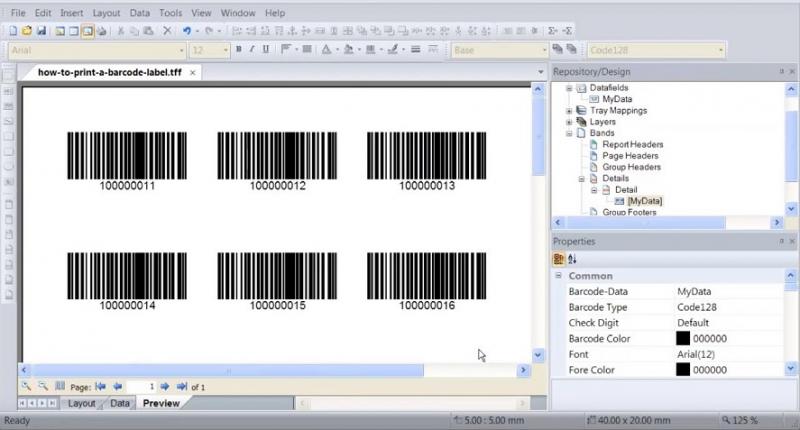
Task: Select MyData under Datafields
Action: (617, 99)
